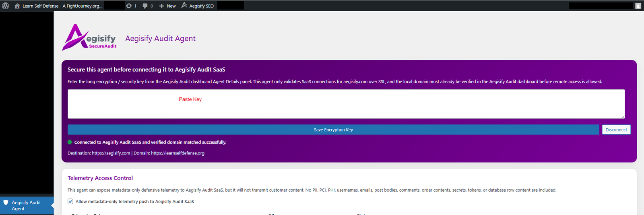
Task: Click the text area resize handle
Action: click(x=623, y=117)
